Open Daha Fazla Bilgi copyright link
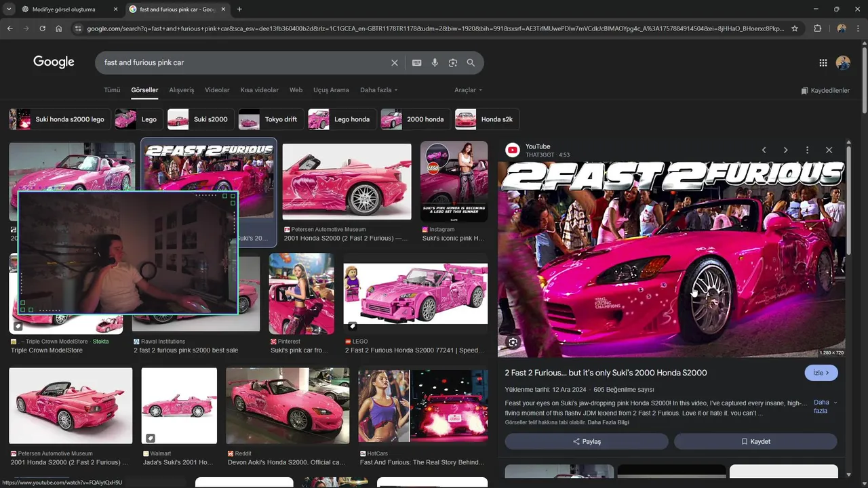Viewport: 868px width, 488px height. (x=608, y=422)
